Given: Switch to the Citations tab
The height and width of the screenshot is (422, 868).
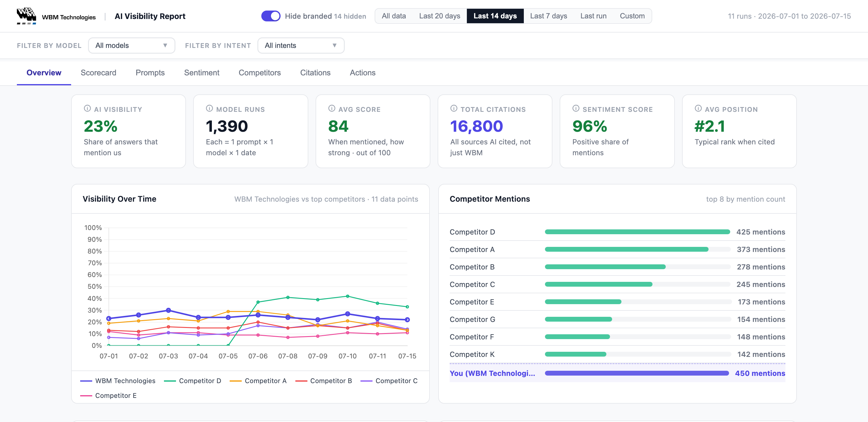Looking at the screenshot, I should click(x=315, y=73).
